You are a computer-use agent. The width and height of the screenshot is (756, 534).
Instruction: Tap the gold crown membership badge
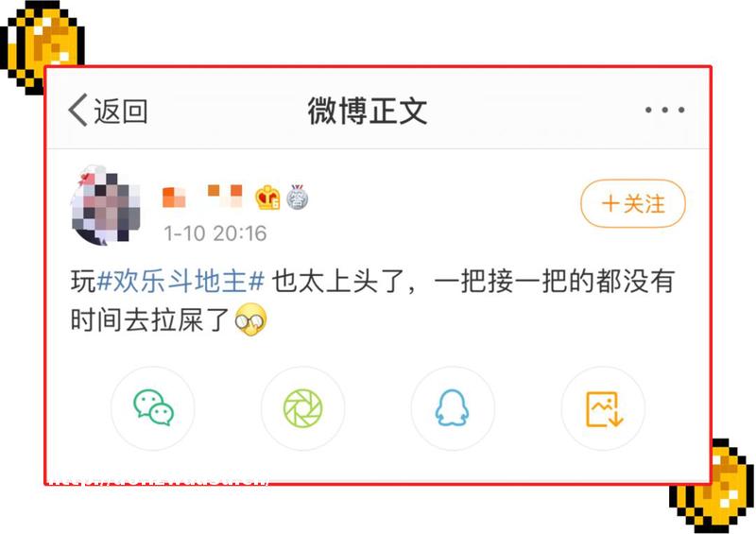coord(267,197)
